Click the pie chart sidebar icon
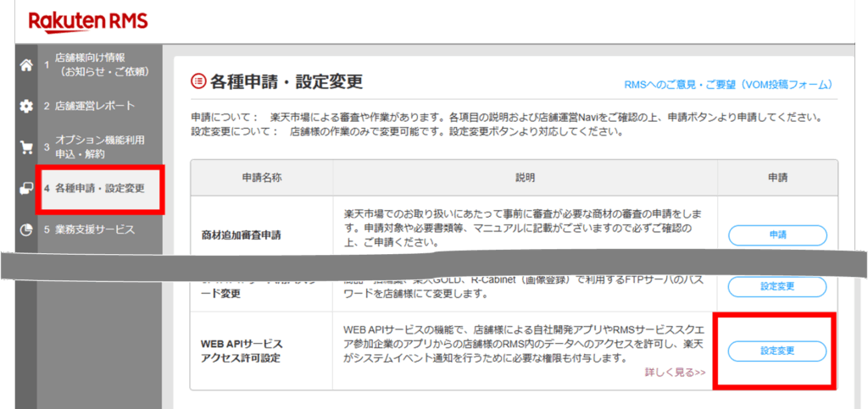This screenshot has width=868, height=409. click(25, 230)
